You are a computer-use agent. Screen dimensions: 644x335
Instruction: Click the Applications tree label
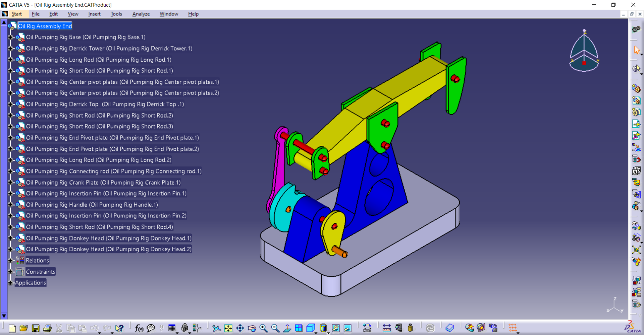[31, 283]
